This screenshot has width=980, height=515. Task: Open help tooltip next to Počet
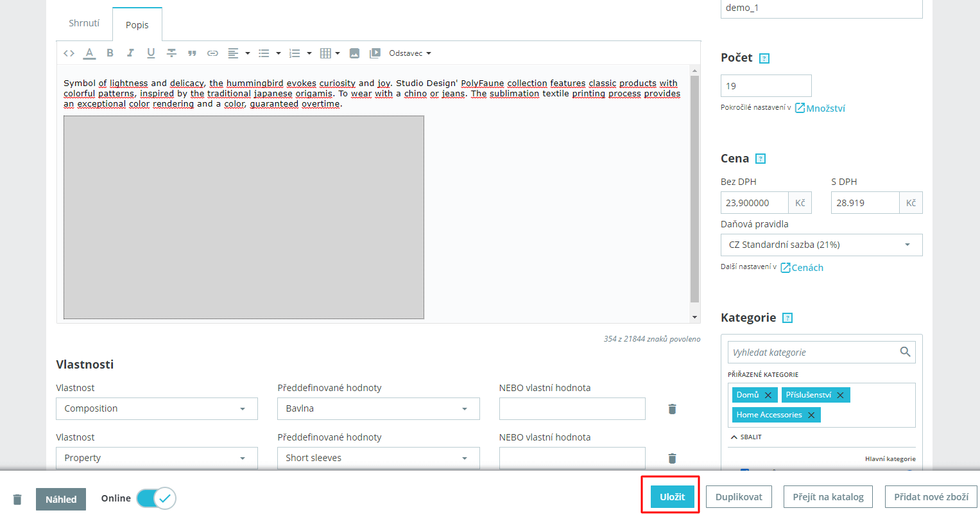pos(764,58)
